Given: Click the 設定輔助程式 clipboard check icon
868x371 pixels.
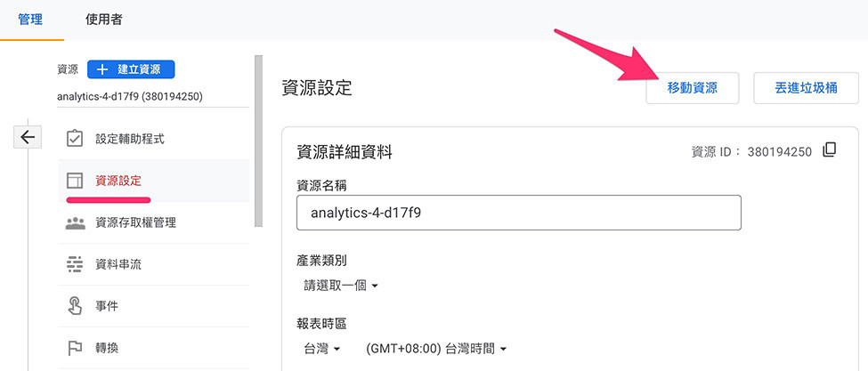Looking at the screenshot, I should [x=75, y=139].
